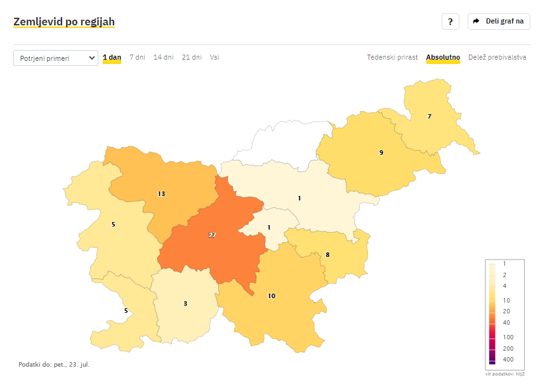545x392 pixels.
Task: Switch to Tedenski prirast view
Action: 392,57
